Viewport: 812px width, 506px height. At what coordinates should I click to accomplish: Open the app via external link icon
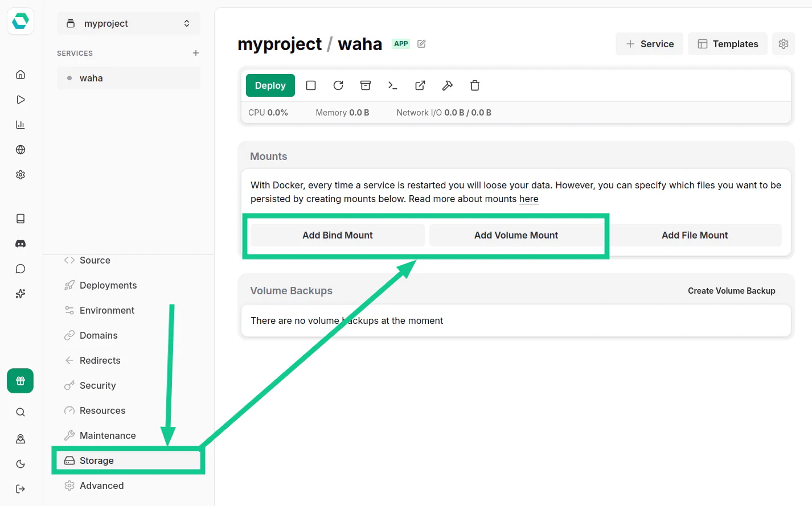coord(420,85)
